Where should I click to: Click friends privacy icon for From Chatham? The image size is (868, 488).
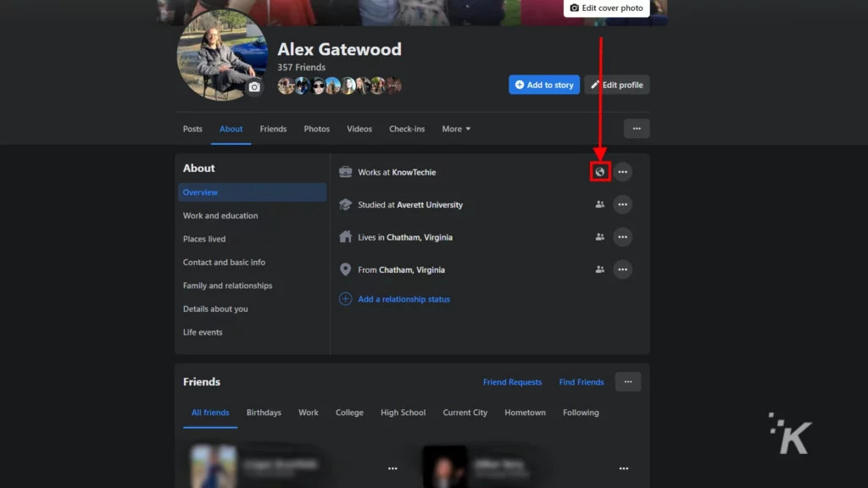coord(599,269)
